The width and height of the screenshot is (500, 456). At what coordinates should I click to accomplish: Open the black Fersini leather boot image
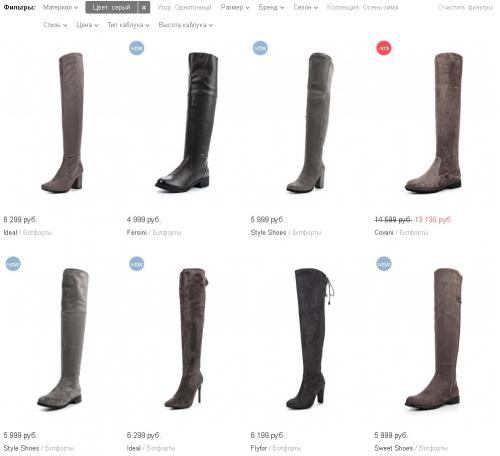187,122
